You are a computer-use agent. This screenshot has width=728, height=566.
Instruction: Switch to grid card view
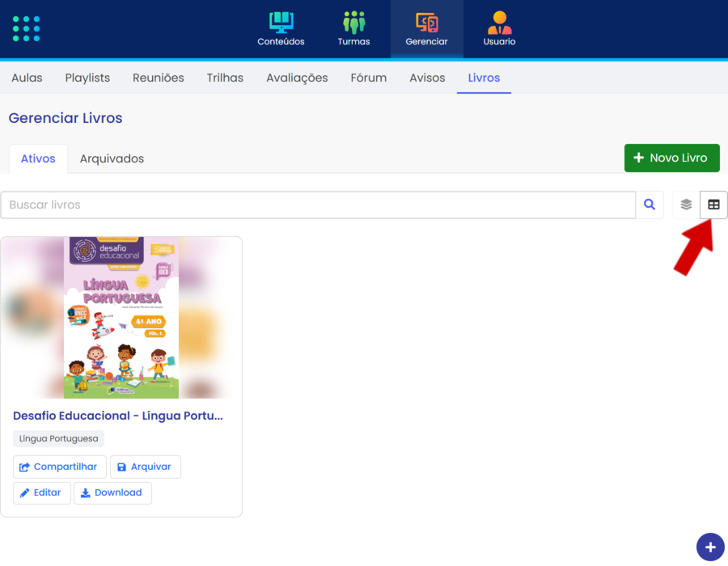click(713, 205)
